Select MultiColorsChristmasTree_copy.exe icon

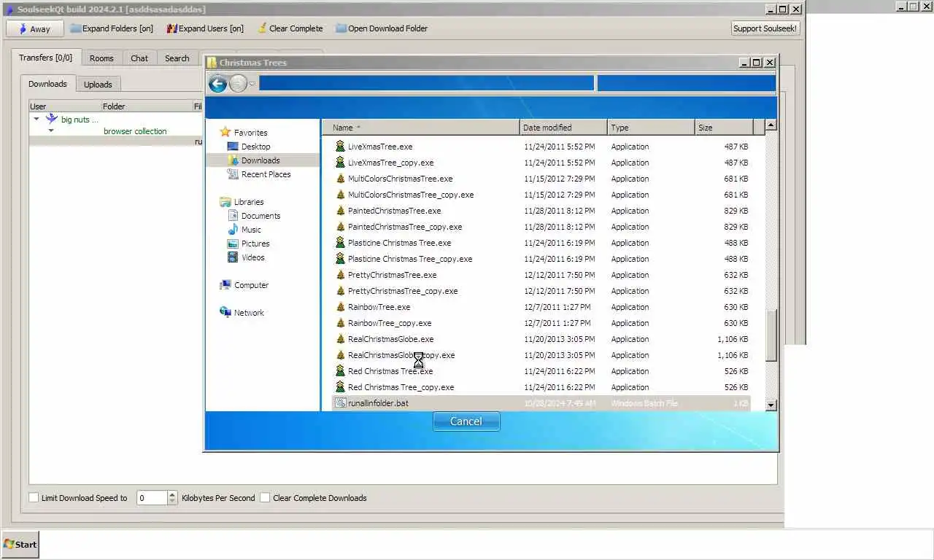tap(340, 195)
